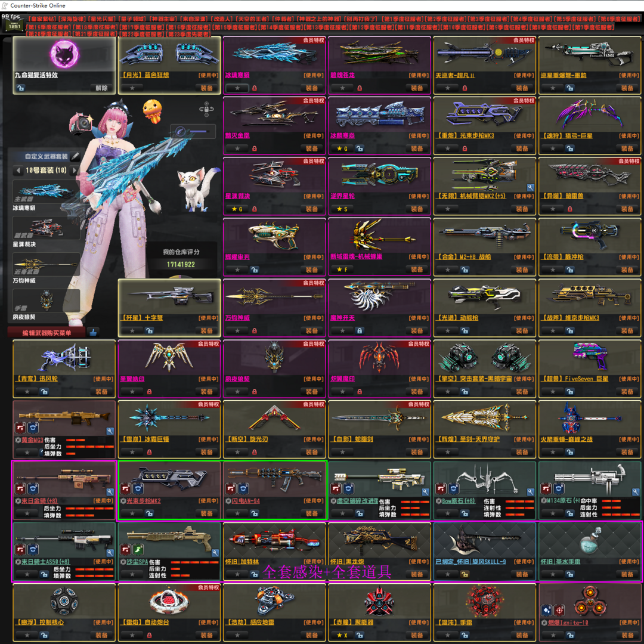Click the pencil icon beside 自定义武器套装
The height and width of the screenshot is (644, 644).
click(x=75, y=156)
